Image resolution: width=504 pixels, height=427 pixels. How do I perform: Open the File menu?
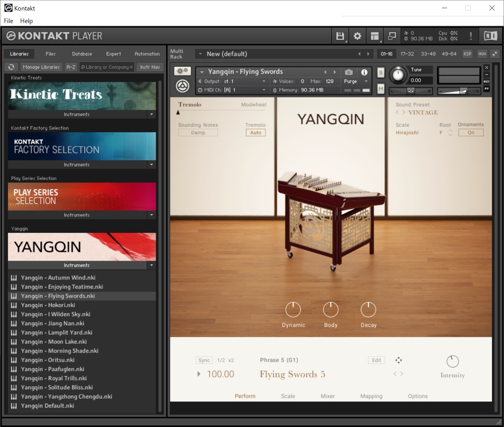tap(8, 21)
